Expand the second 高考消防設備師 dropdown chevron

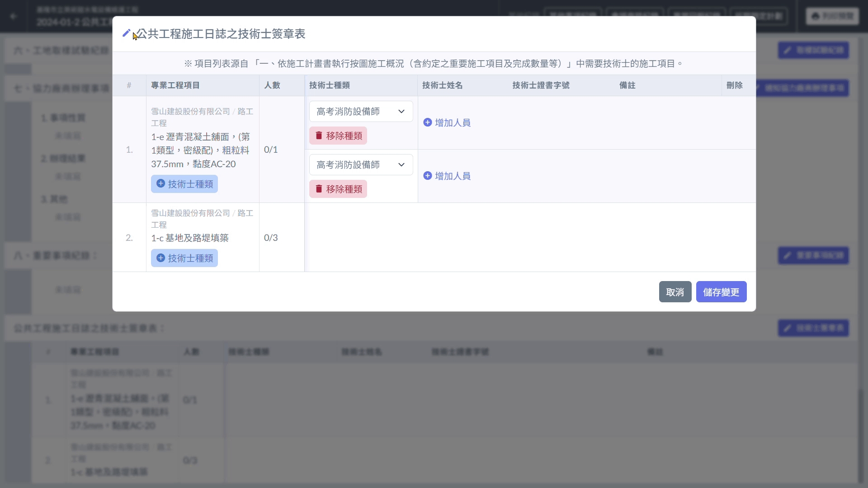[401, 165]
